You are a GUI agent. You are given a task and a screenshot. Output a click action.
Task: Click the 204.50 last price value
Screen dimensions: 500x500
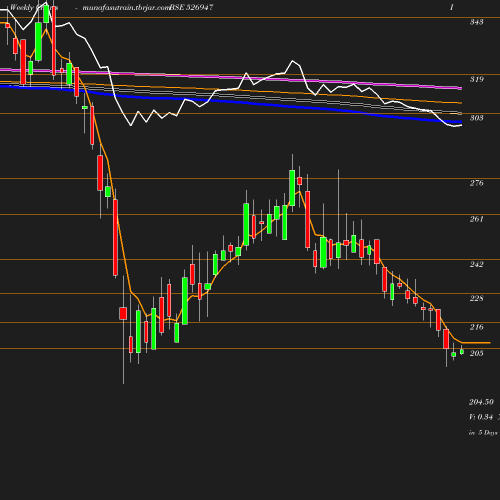tap(481, 402)
